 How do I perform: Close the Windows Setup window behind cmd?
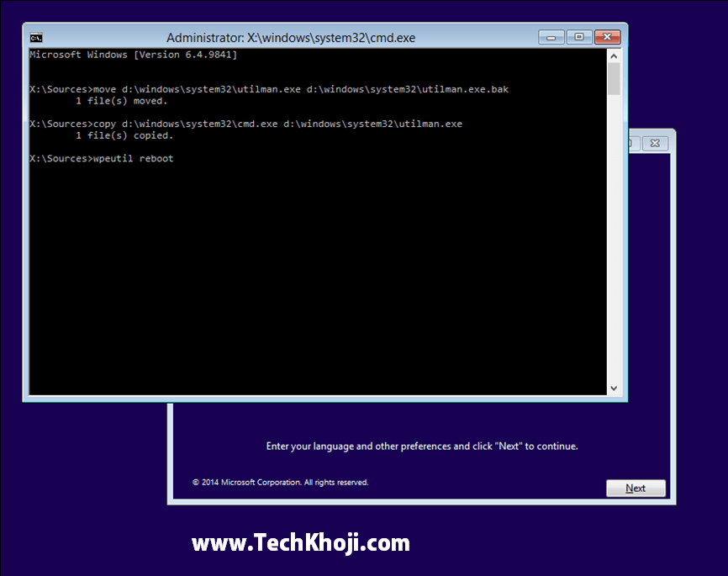[655, 143]
